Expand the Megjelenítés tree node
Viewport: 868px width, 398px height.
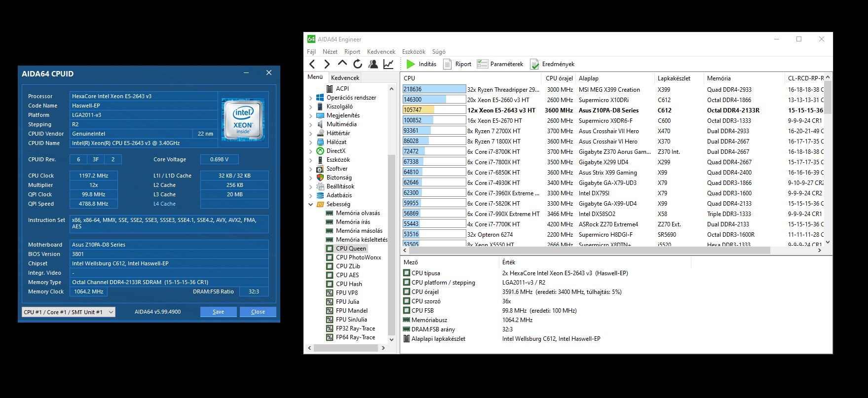(311, 115)
